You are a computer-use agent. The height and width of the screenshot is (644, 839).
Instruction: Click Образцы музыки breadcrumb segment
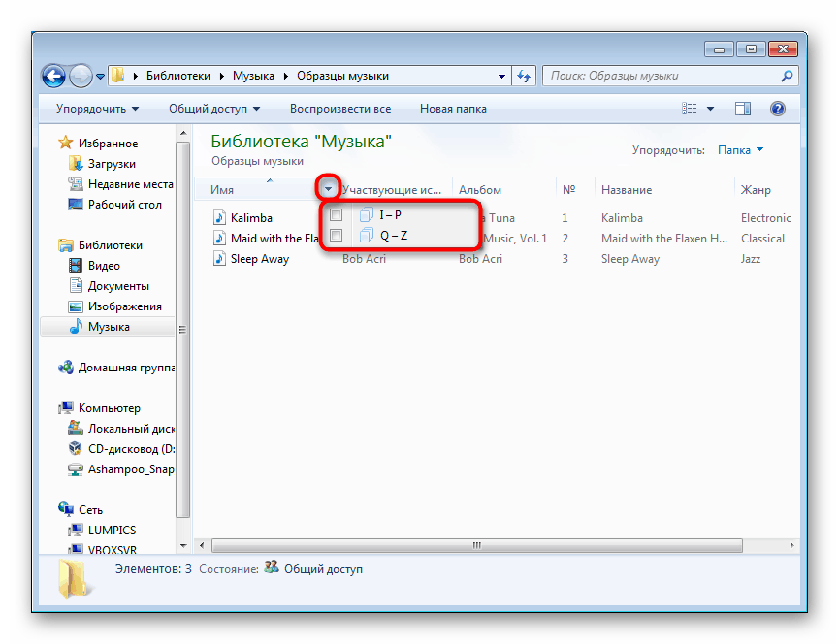[343, 76]
